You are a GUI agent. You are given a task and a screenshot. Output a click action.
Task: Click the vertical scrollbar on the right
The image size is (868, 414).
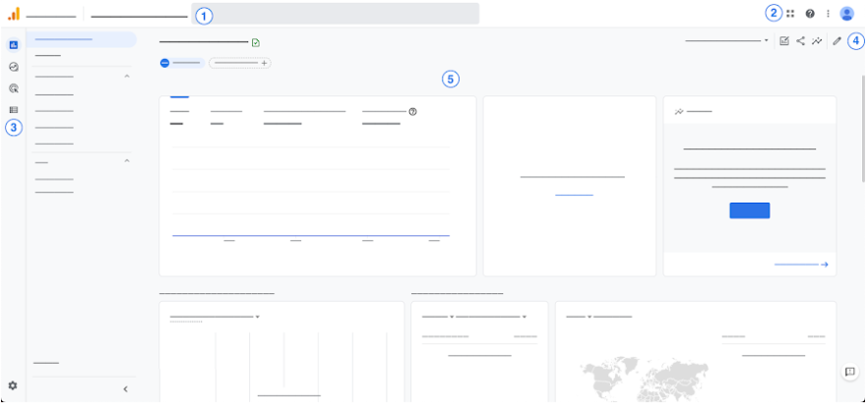point(863,129)
